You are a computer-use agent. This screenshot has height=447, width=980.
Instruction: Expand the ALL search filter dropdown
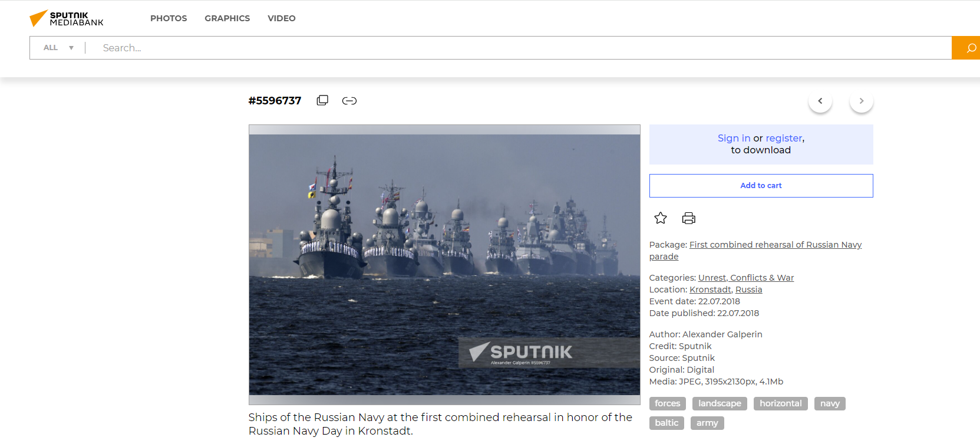pyautogui.click(x=58, y=48)
